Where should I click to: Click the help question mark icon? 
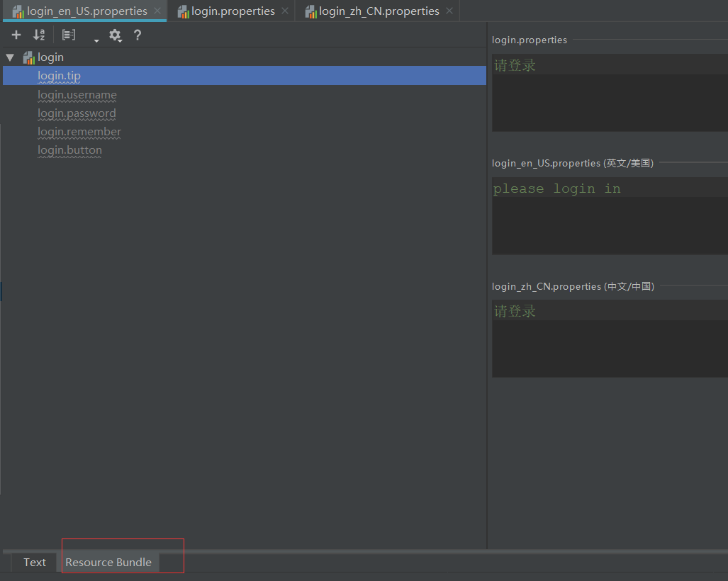pyautogui.click(x=138, y=35)
